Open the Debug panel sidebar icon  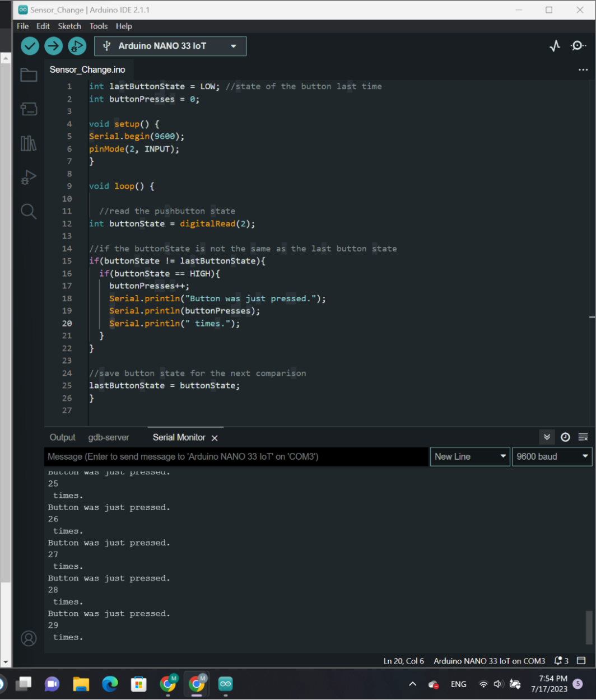[x=29, y=178]
